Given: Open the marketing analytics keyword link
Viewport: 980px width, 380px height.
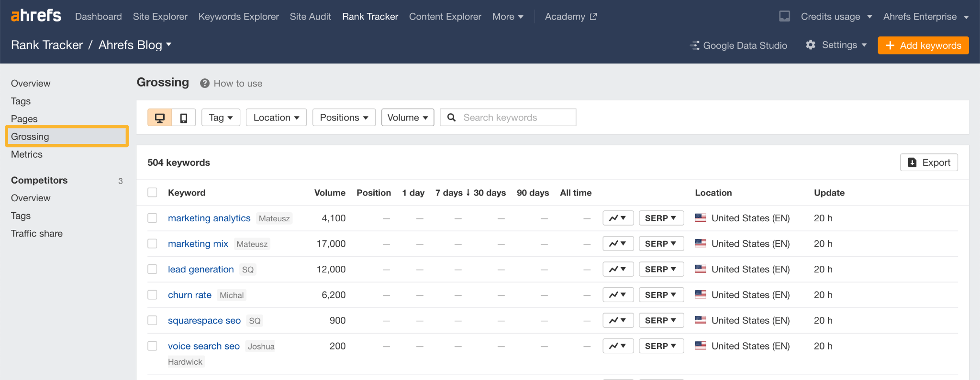Looking at the screenshot, I should [209, 218].
